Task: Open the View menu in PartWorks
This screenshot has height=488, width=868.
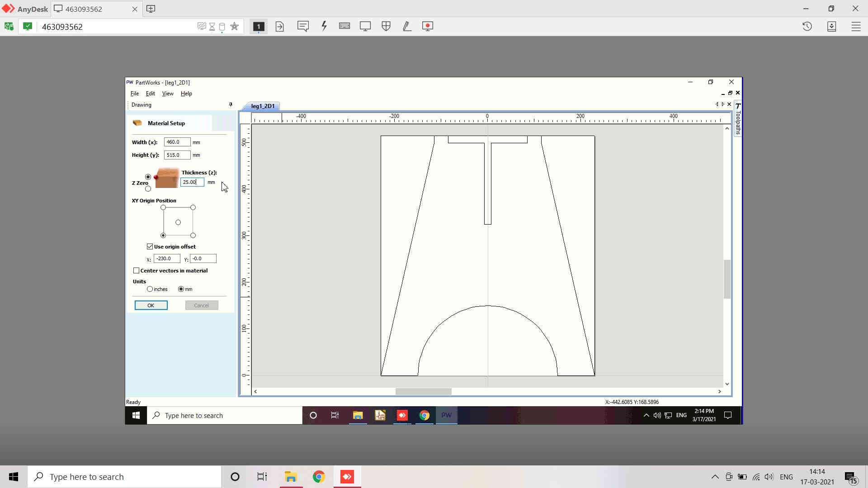Action: point(168,94)
